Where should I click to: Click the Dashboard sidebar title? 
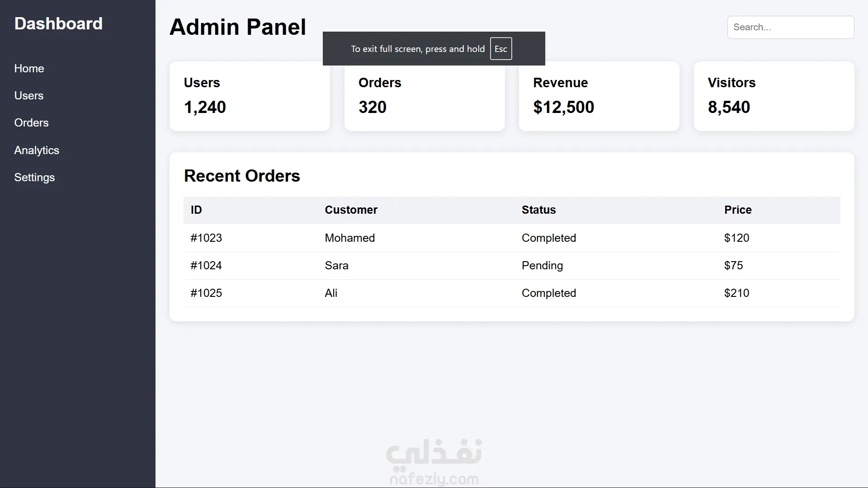(x=58, y=24)
